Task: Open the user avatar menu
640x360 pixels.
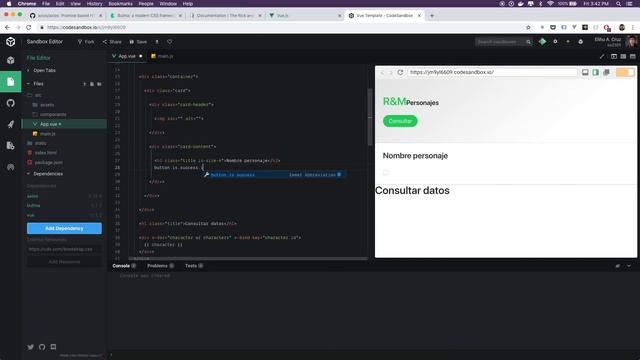Action: pyautogui.click(x=631, y=42)
